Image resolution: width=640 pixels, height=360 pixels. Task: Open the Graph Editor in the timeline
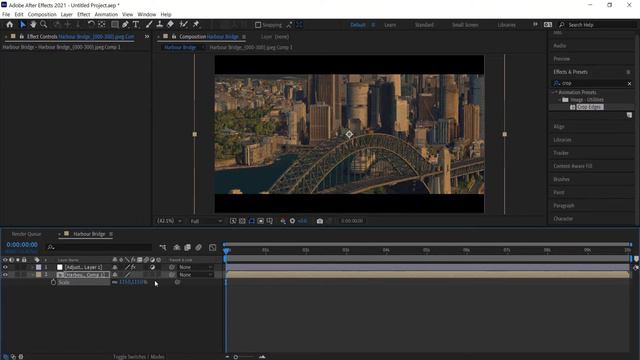(x=212, y=247)
